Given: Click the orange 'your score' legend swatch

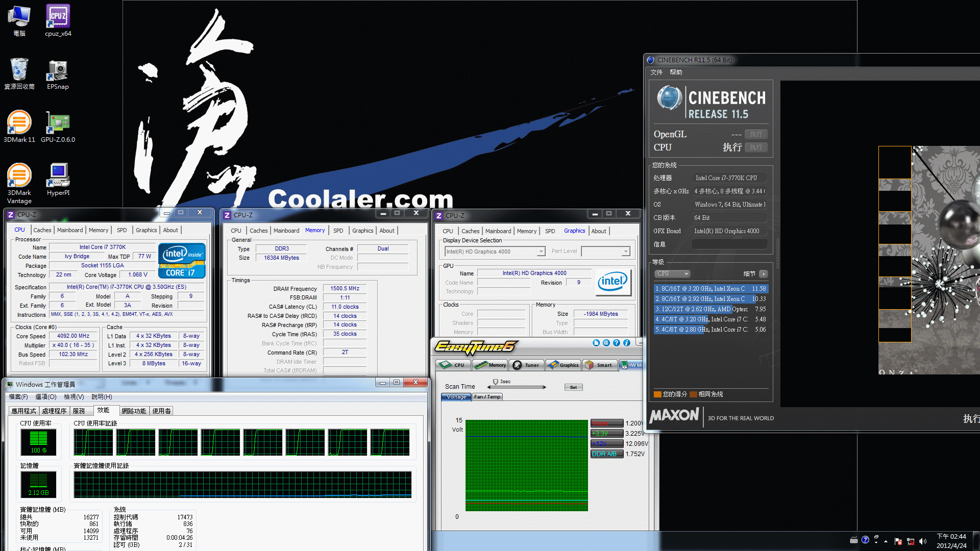Looking at the screenshot, I should [x=657, y=394].
